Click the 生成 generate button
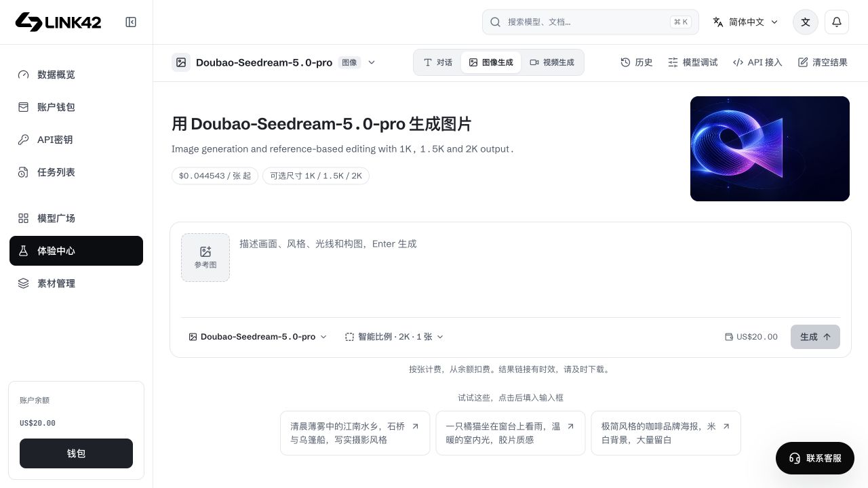 pos(815,337)
